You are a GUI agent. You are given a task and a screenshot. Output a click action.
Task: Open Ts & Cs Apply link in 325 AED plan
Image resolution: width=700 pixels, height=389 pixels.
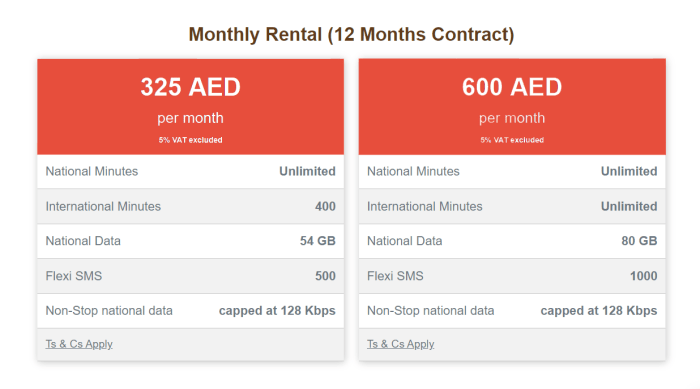point(79,344)
